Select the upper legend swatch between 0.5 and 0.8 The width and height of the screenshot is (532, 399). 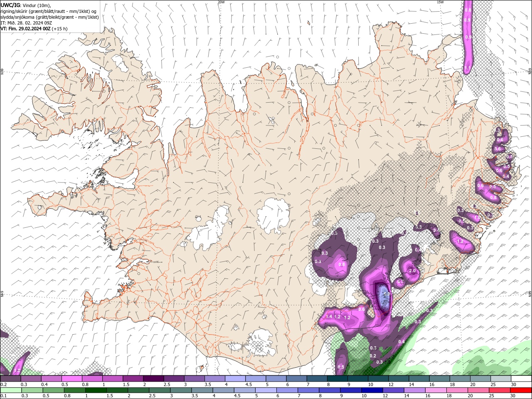72,379
